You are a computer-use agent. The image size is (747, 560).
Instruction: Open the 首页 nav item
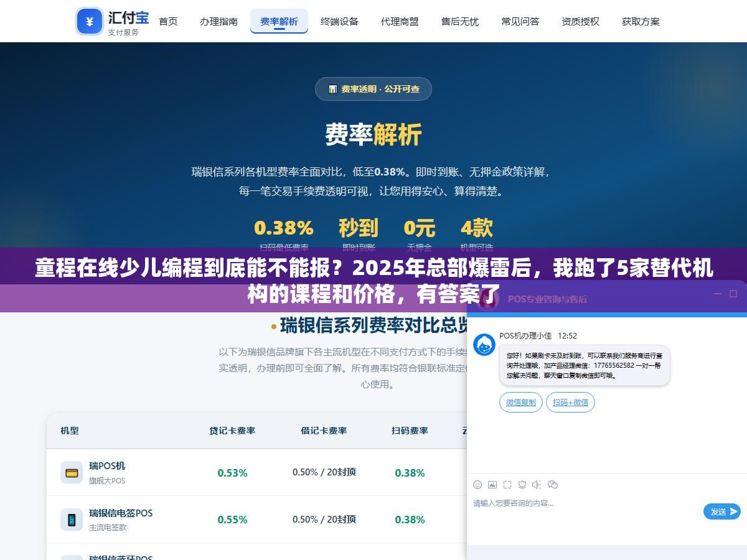point(168,21)
